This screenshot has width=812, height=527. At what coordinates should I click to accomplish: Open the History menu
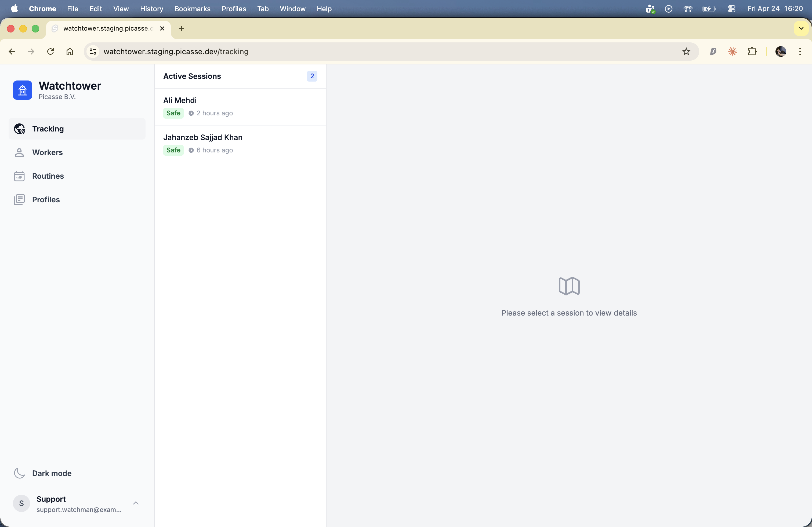pos(151,9)
